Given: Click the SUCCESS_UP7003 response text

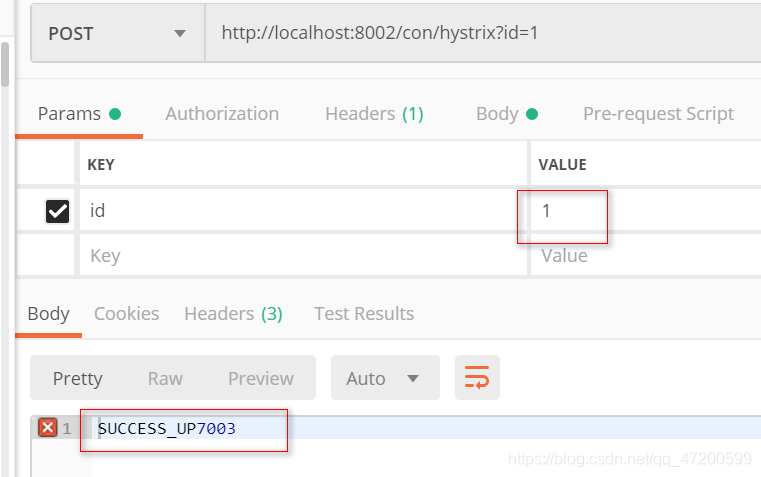Looking at the screenshot, I should 166,429.
